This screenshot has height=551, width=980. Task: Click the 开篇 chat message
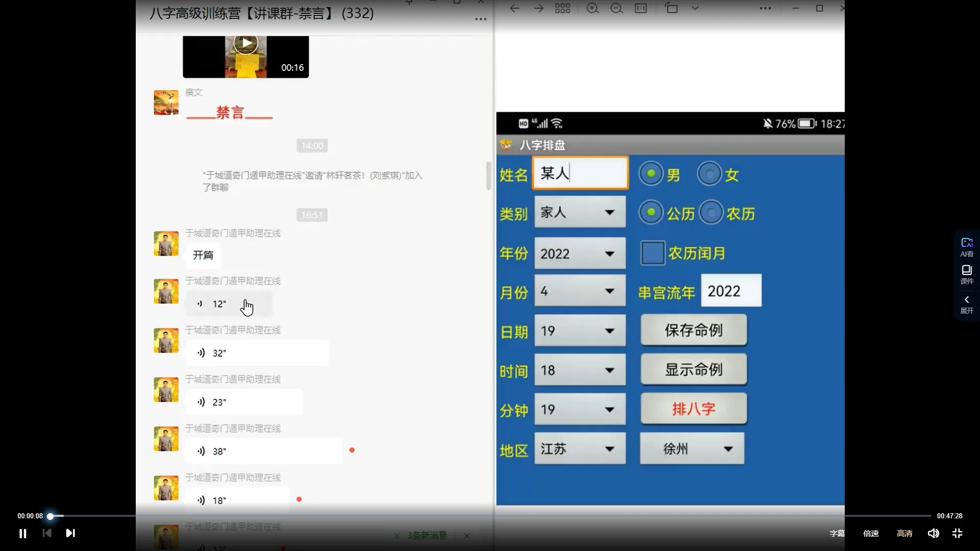click(x=203, y=255)
